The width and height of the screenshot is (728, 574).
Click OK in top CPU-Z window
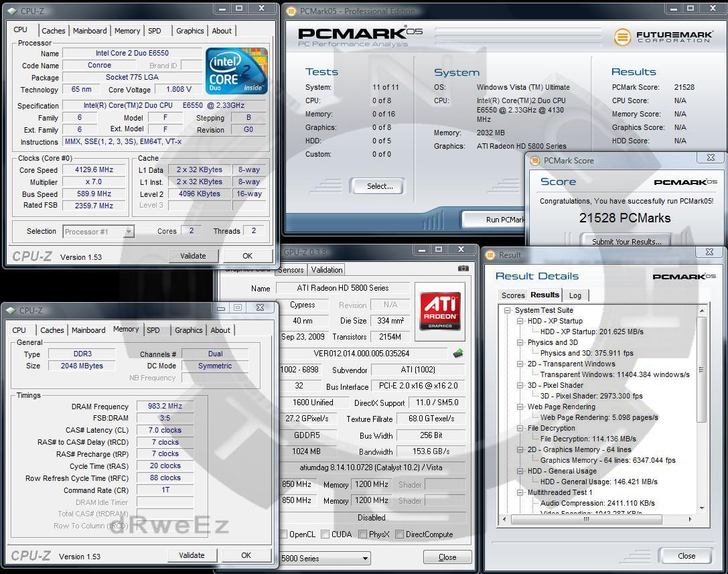247,256
